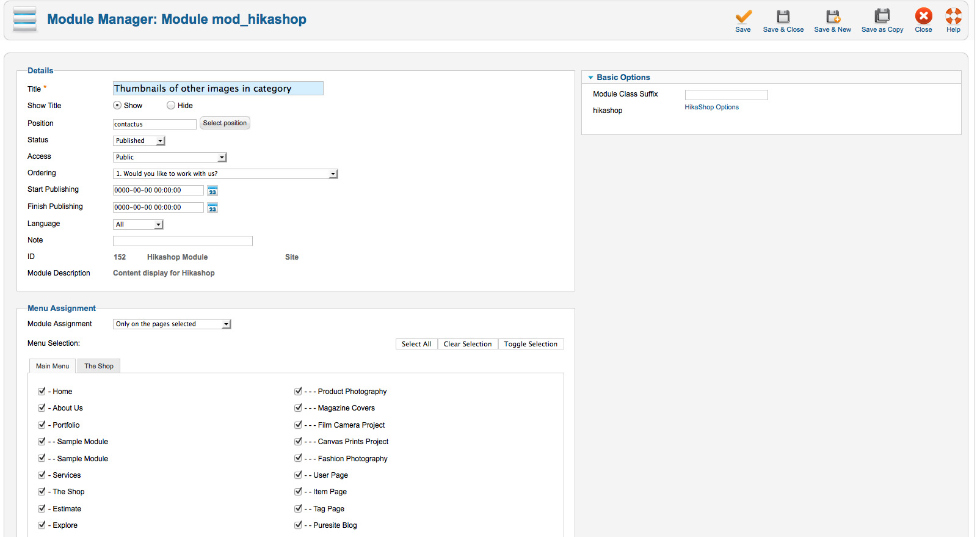Open the Status dropdown showing Published

[x=139, y=141]
